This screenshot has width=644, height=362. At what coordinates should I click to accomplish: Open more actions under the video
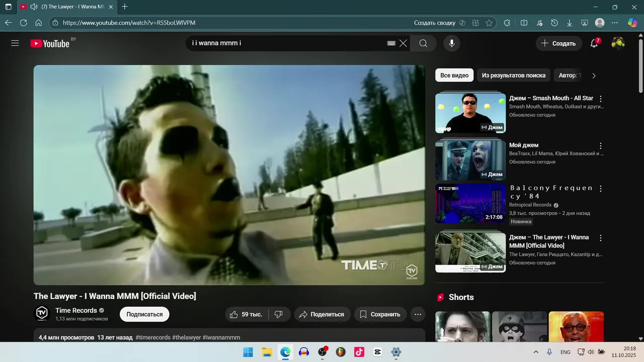pyautogui.click(x=418, y=314)
